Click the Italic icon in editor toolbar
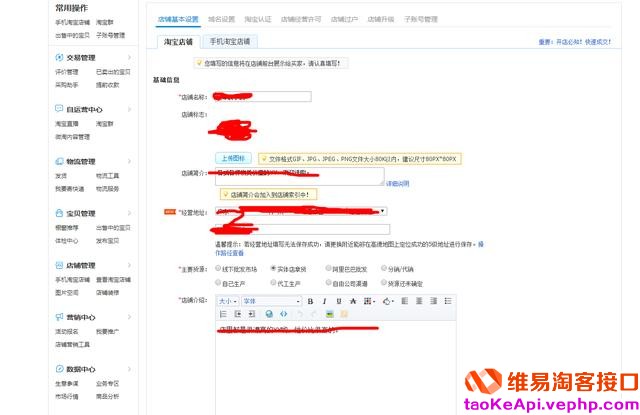This screenshot has height=415, width=640. pyautogui.click(x=324, y=301)
